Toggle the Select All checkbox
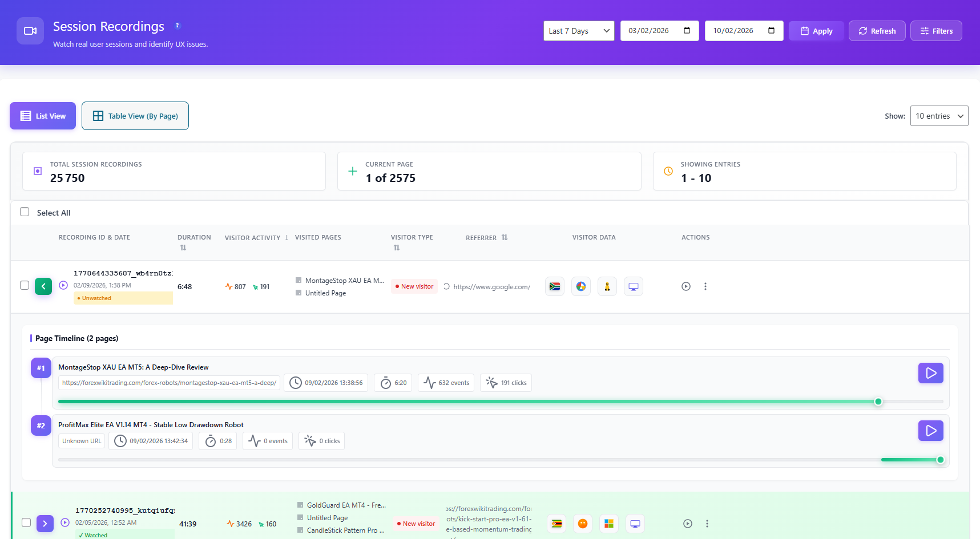 pos(25,212)
